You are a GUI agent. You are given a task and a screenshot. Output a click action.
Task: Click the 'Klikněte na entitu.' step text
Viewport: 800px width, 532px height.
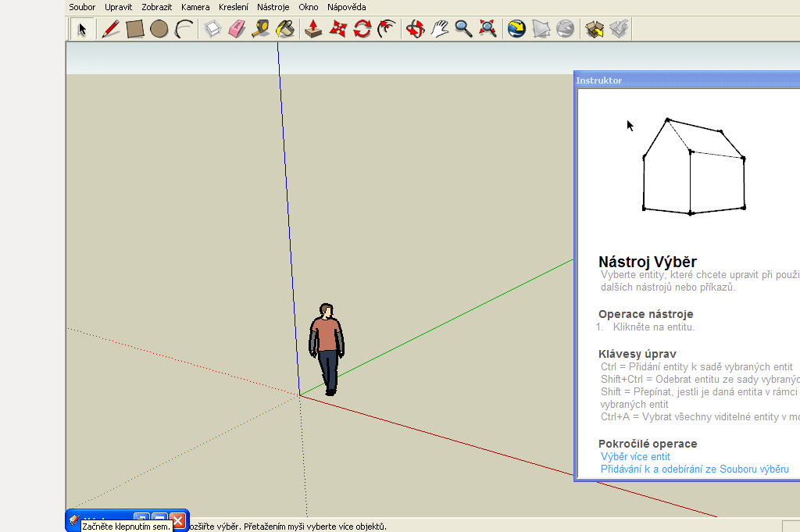pos(654,327)
